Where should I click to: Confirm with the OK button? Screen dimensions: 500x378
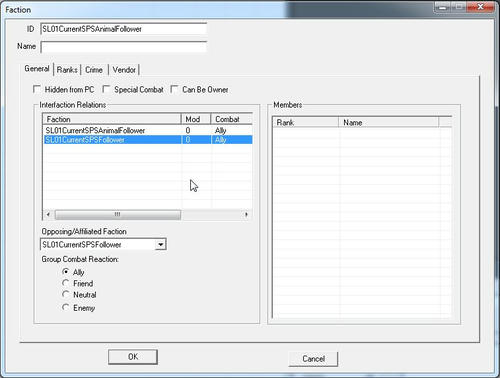[133, 357]
